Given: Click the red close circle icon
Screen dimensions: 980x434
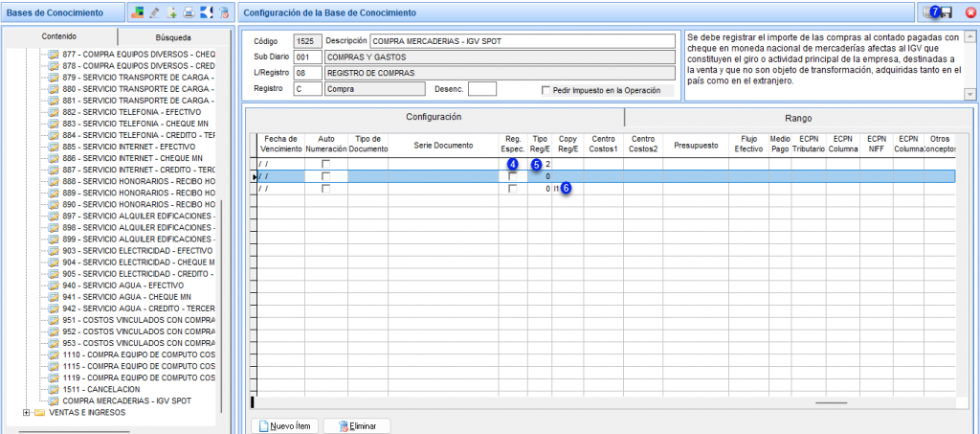Looking at the screenshot, I should (970, 11).
